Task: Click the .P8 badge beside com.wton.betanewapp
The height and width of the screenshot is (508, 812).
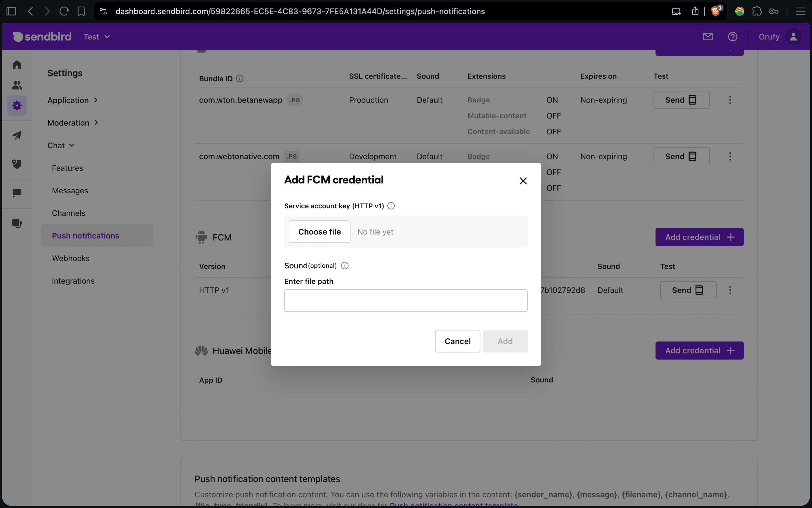Action: [x=295, y=100]
